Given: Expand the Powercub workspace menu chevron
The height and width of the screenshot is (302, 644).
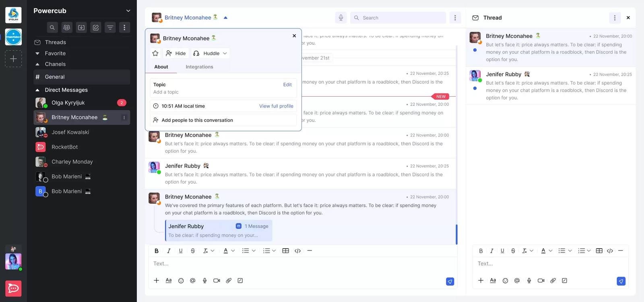Looking at the screenshot, I should coord(128,11).
